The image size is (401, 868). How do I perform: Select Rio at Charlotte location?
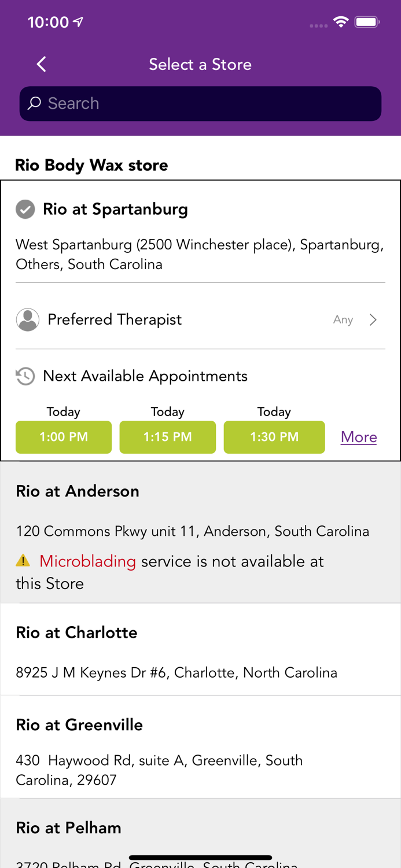[77, 632]
